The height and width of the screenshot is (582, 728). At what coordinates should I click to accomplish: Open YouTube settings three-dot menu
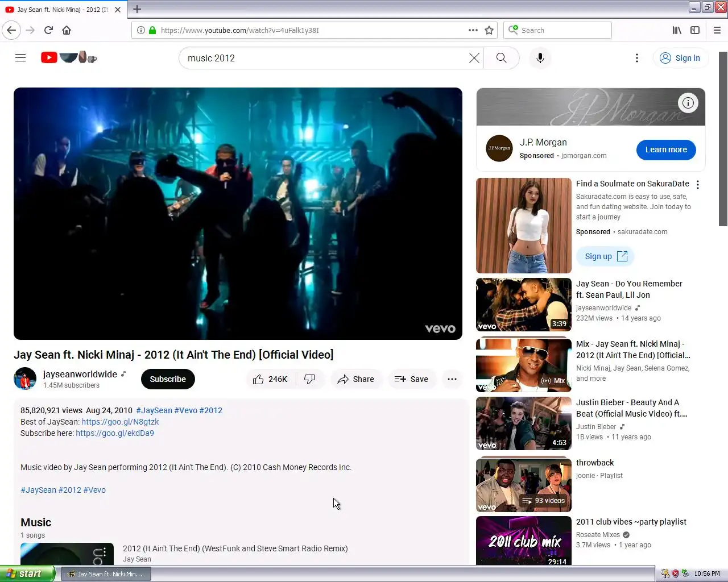(x=637, y=58)
